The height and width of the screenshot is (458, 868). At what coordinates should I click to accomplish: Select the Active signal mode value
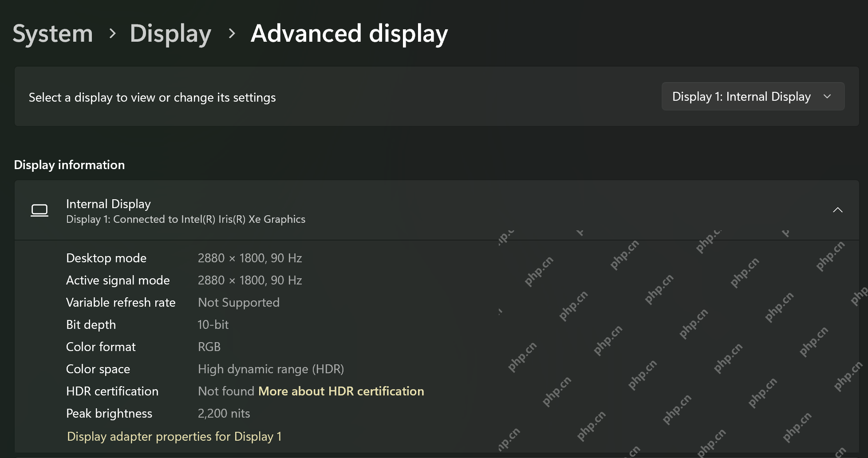pos(250,280)
